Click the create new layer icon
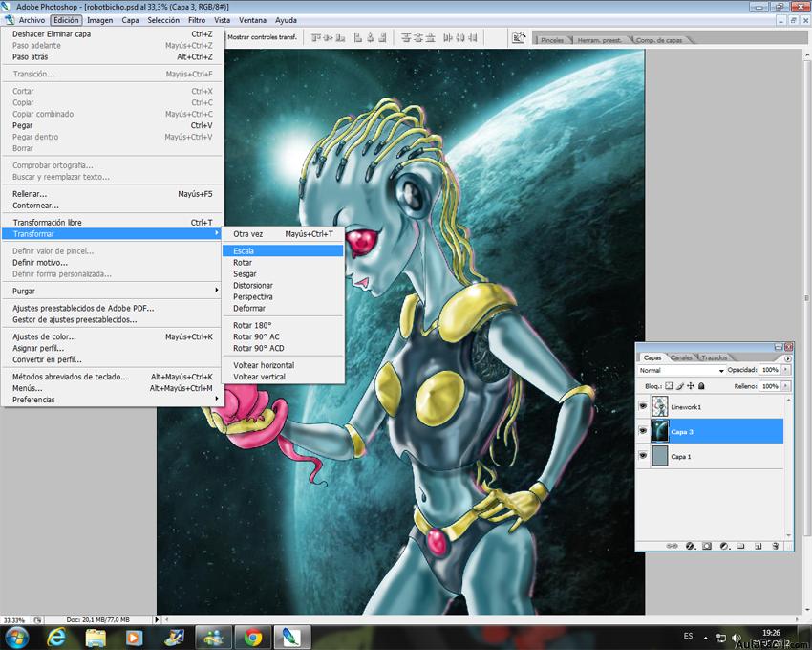Image resolution: width=812 pixels, height=650 pixels. (x=759, y=546)
